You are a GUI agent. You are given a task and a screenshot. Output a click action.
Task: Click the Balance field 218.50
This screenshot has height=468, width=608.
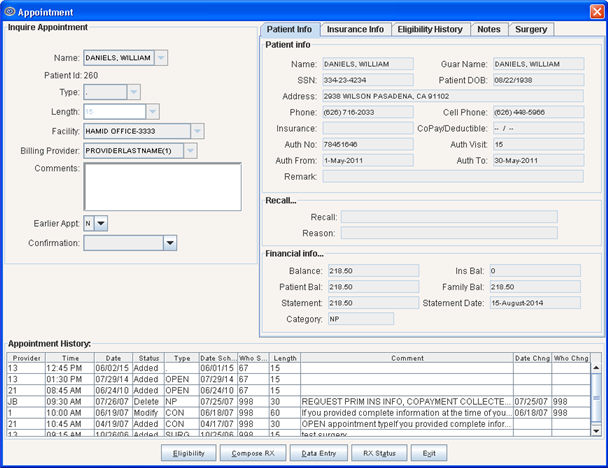(373, 271)
